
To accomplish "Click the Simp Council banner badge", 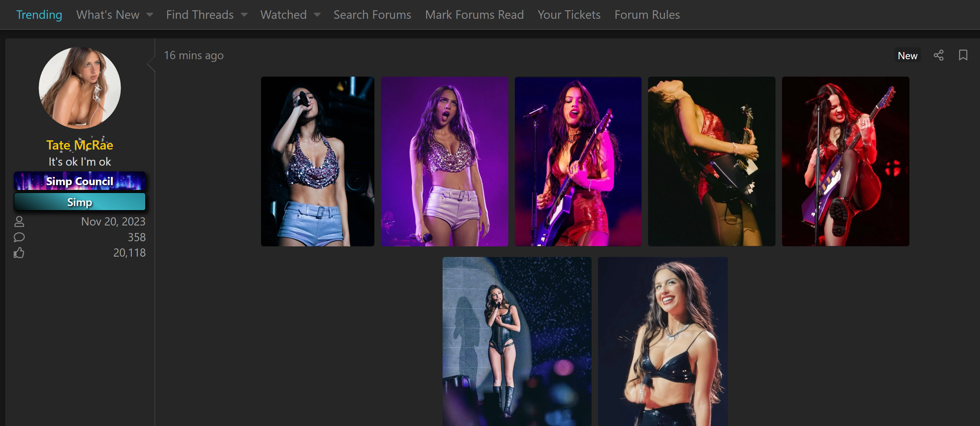I will (79, 181).
